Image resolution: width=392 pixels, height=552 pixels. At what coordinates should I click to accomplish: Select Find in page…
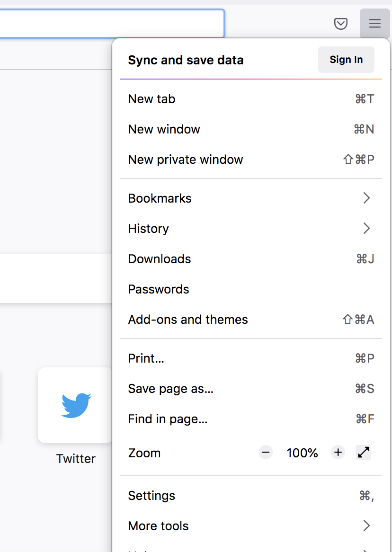pyautogui.click(x=251, y=419)
